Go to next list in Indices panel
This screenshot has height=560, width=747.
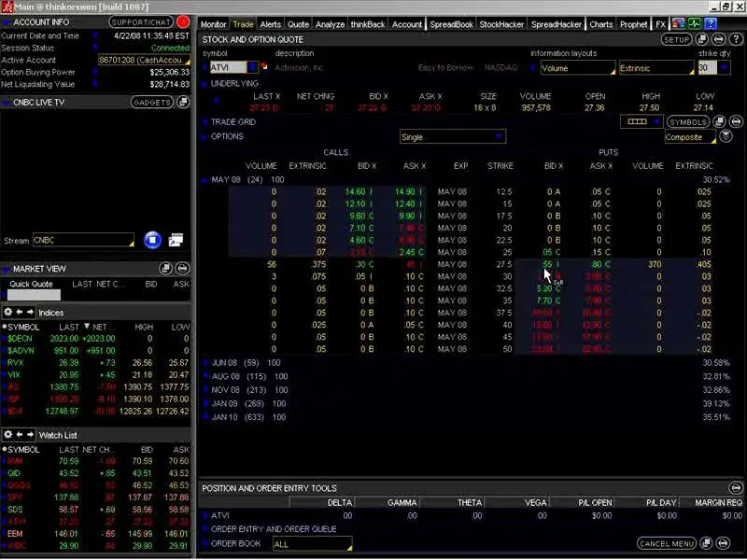click(x=30, y=312)
